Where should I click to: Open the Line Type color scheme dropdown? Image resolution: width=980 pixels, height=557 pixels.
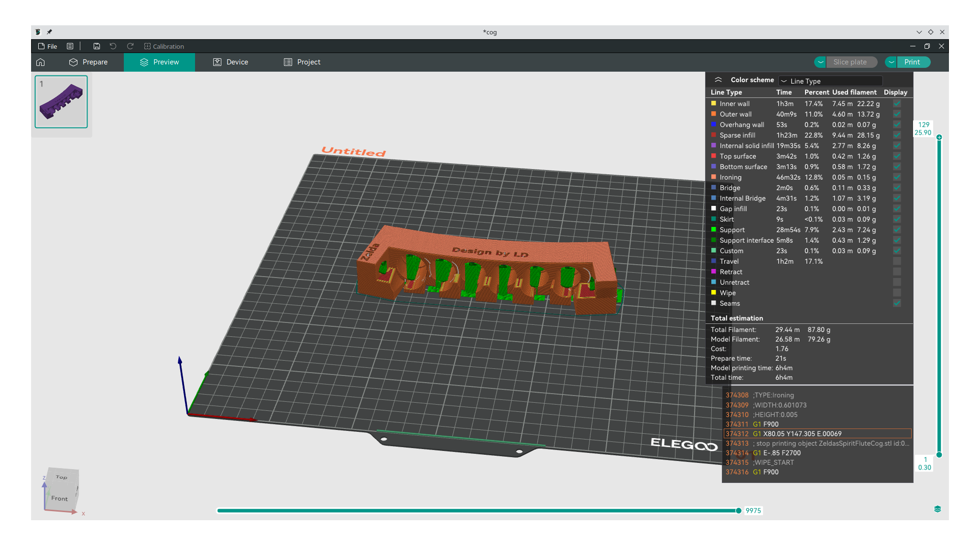[x=830, y=81]
